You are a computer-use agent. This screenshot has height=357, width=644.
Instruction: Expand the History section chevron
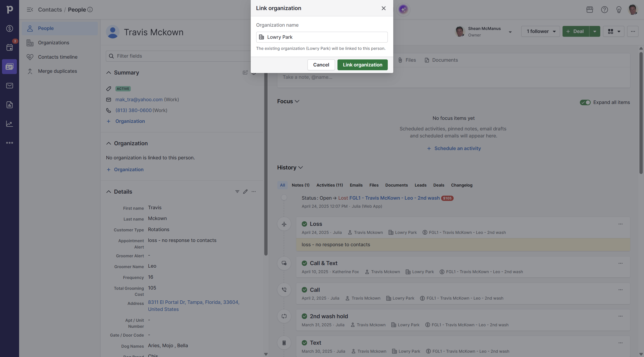300,167
